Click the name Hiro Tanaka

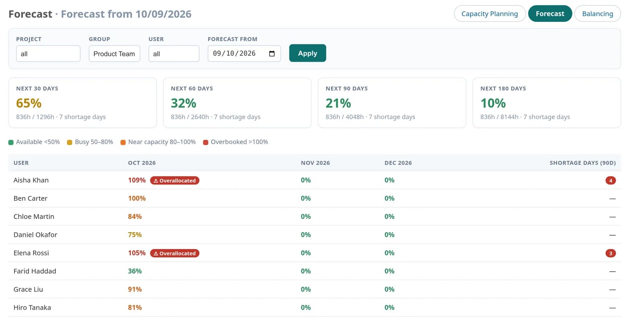32,307
